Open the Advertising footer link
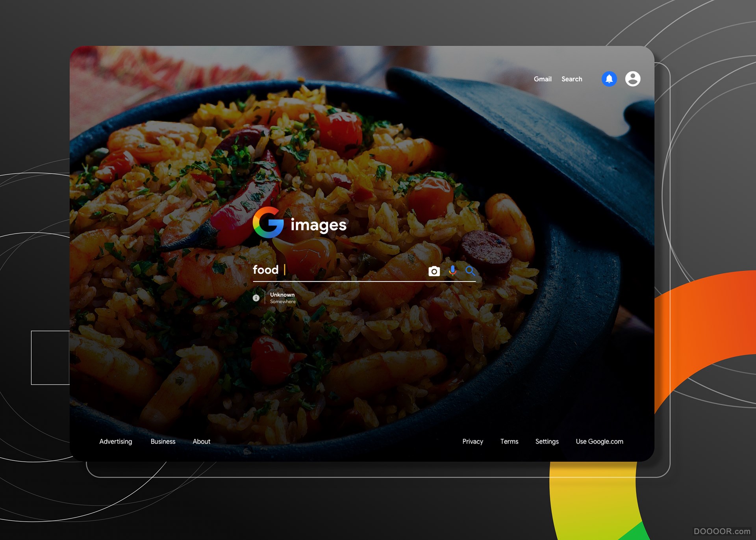 click(116, 442)
